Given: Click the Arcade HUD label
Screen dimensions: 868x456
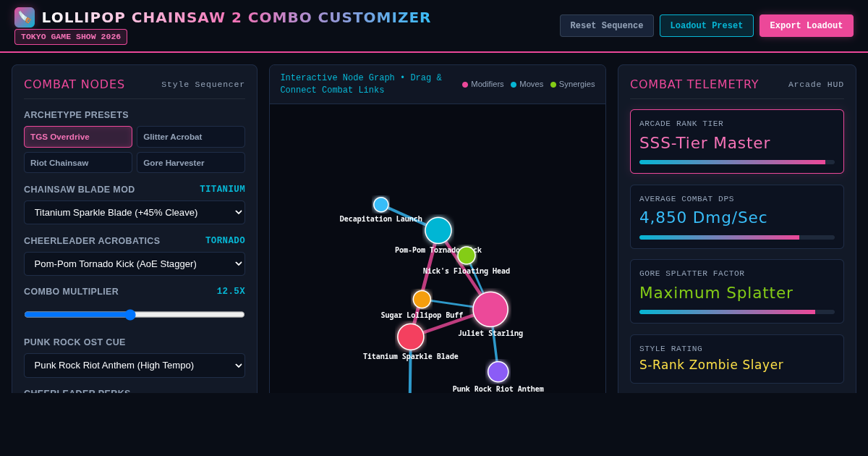Looking at the screenshot, I should pyautogui.click(x=816, y=85).
